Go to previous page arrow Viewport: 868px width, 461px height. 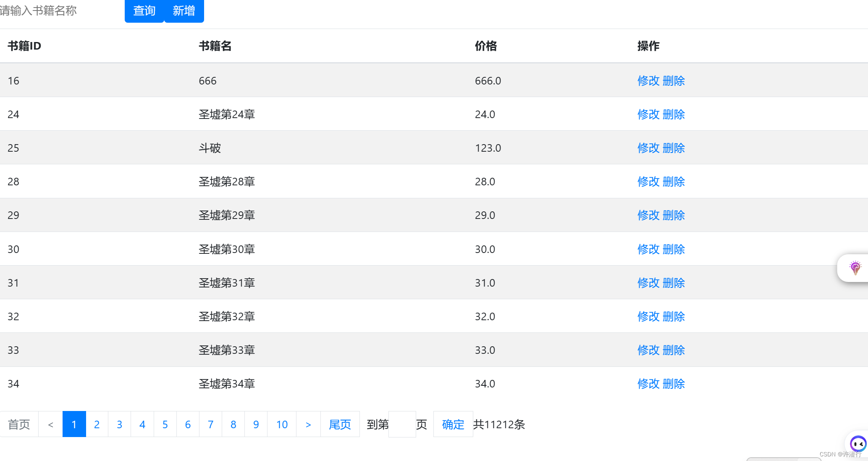pyautogui.click(x=50, y=424)
